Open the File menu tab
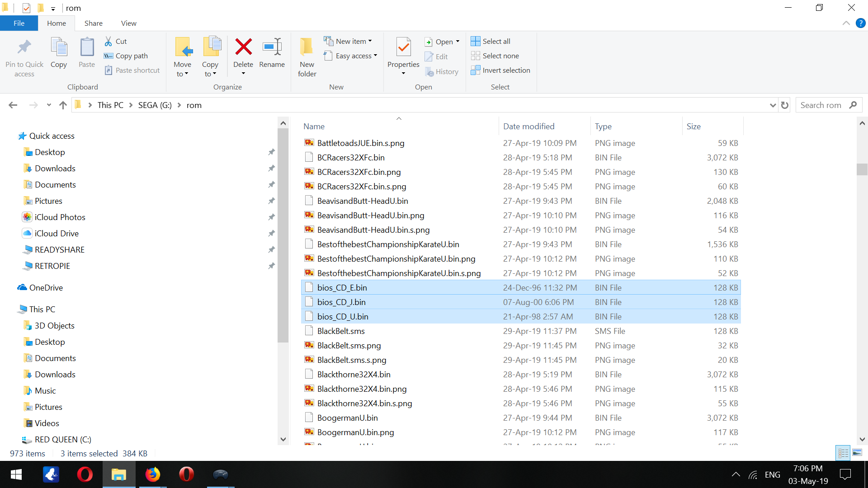The image size is (868, 488). 19,23
